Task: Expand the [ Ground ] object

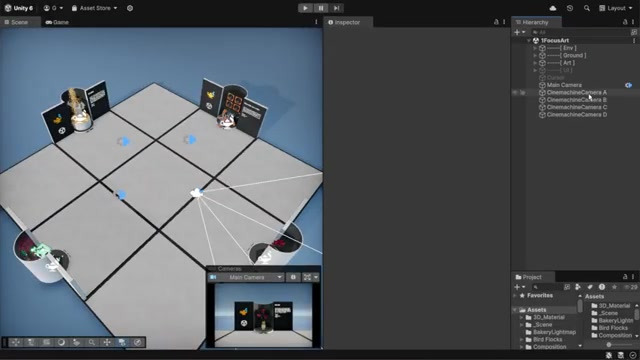Action: [535, 56]
